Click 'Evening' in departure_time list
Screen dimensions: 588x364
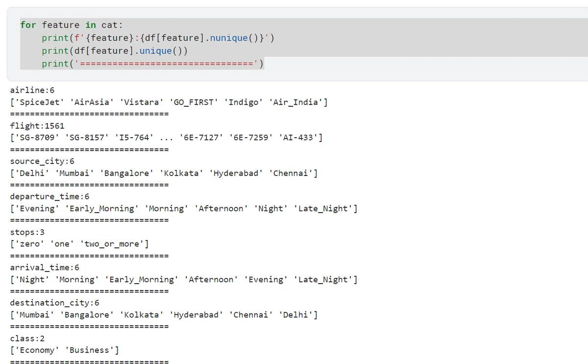click(x=37, y=209)
